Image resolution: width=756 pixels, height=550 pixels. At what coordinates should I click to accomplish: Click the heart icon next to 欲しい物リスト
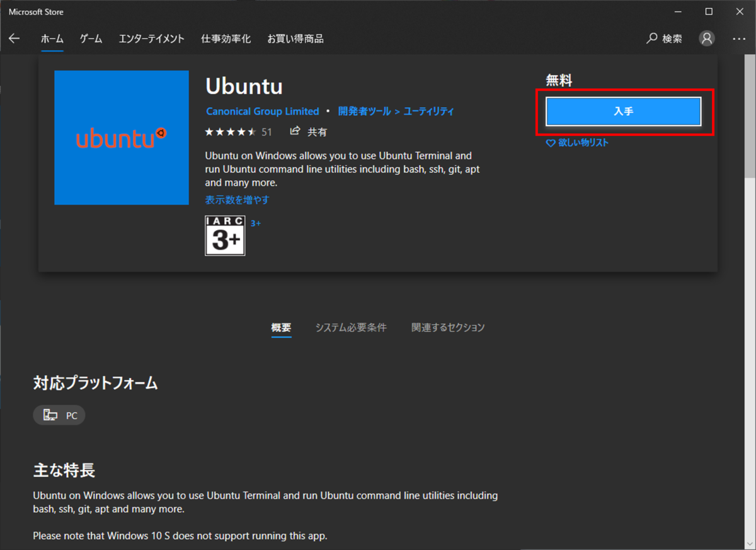coord(551,142)
